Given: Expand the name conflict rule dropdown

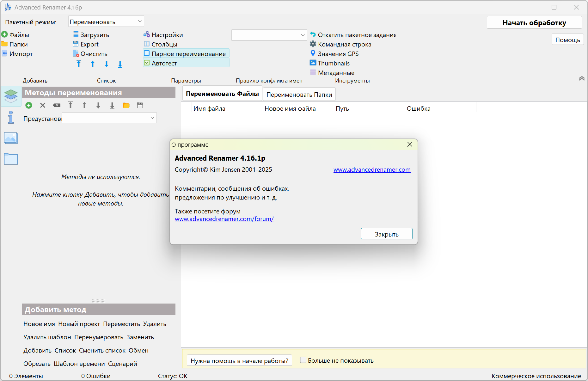Looking at the screenshot, I should pyautogui.click(x=269, y=35).
